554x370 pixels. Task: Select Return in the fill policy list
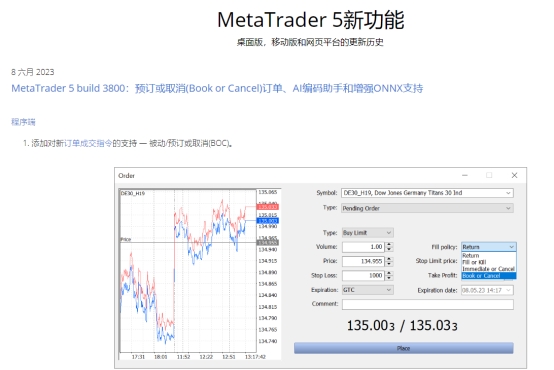click(x=489, y=255)
